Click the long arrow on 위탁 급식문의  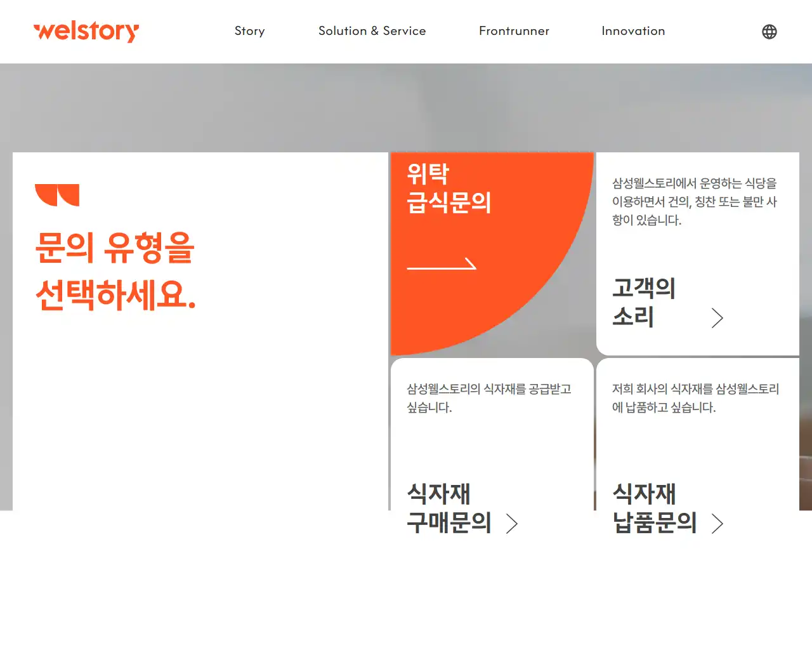click(442, 264)
